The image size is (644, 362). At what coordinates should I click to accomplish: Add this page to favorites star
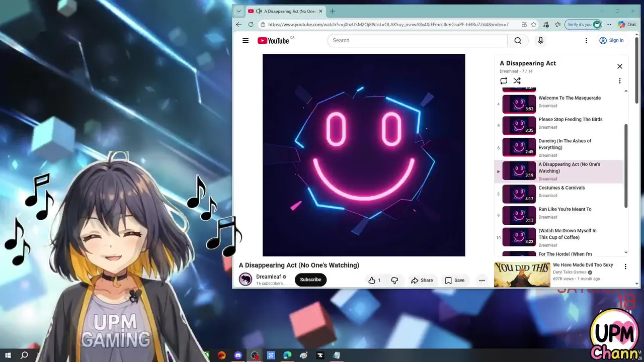pos(533,25)
